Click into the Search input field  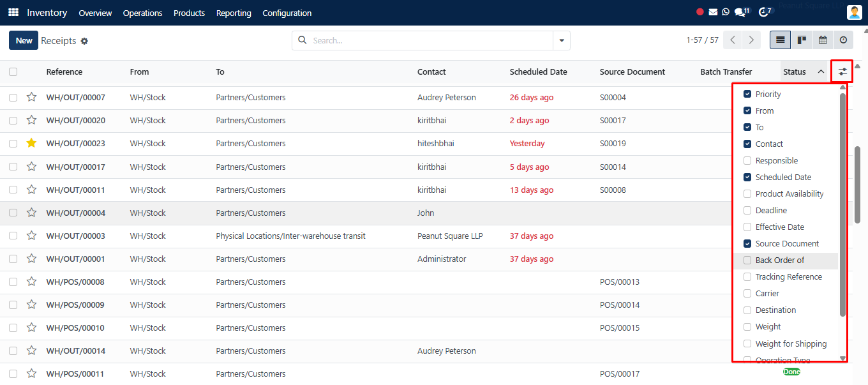pos(431,41)
